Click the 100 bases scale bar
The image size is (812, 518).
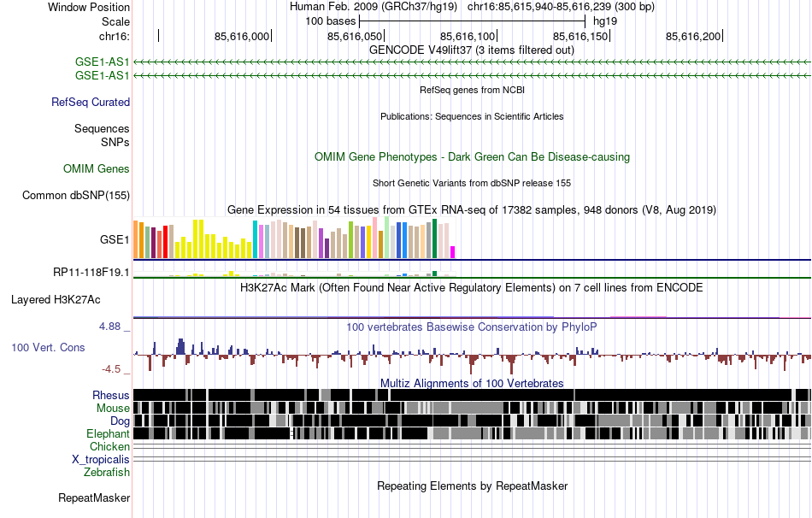click(473, 21)
